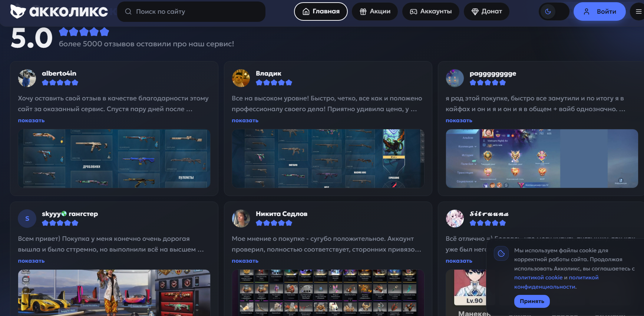Click Никита Седлов's avatar
This screenshot has height=316, width=644.
(241, 219)
